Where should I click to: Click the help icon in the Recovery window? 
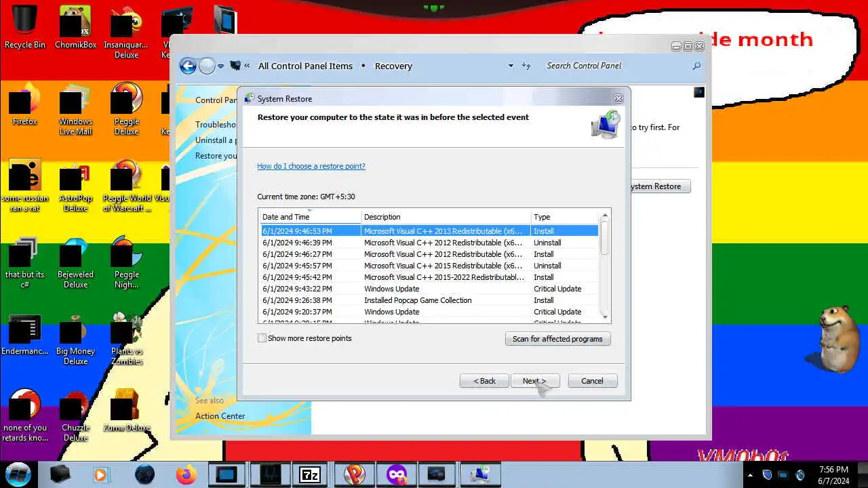tap(699, 92)
